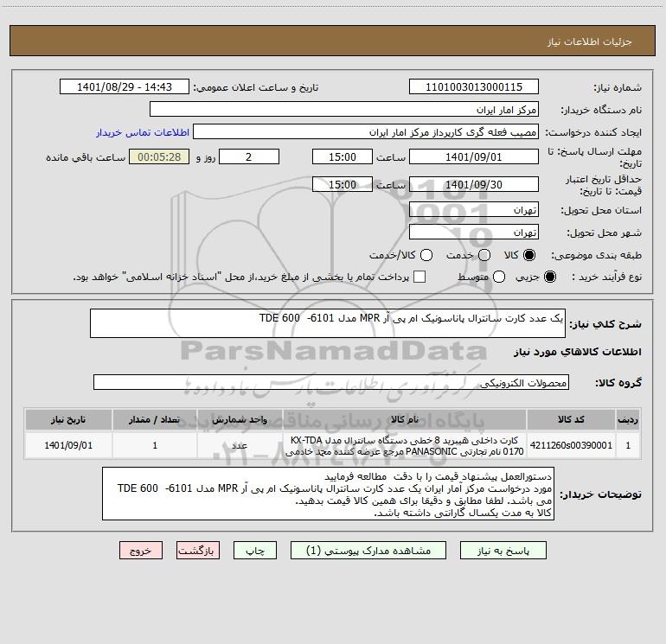666x644 pixels.
Task: Click the کد کالا column header
Action: click(x=571, y=419)
